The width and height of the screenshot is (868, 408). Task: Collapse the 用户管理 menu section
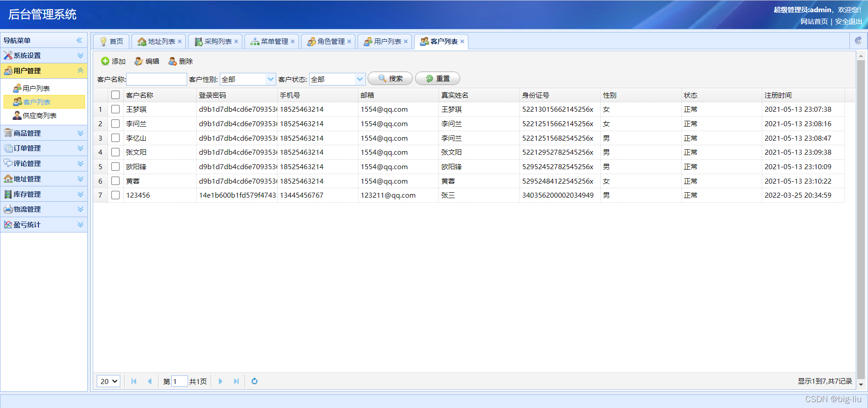click(x=80, y=71)
